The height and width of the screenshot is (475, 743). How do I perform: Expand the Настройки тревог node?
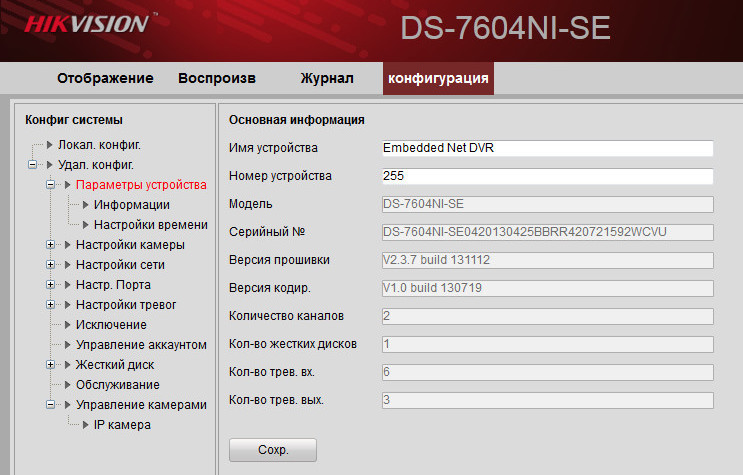click(50, 304)
